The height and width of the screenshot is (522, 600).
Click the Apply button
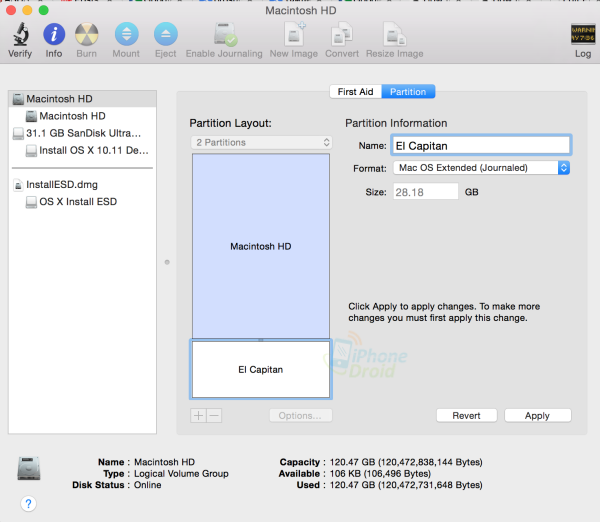point(537,415)
